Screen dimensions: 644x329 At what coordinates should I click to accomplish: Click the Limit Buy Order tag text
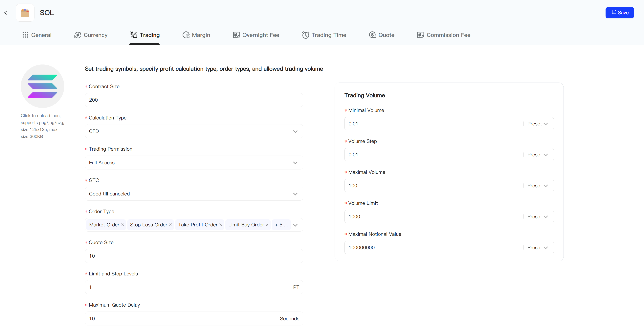[x=246, y=225]
